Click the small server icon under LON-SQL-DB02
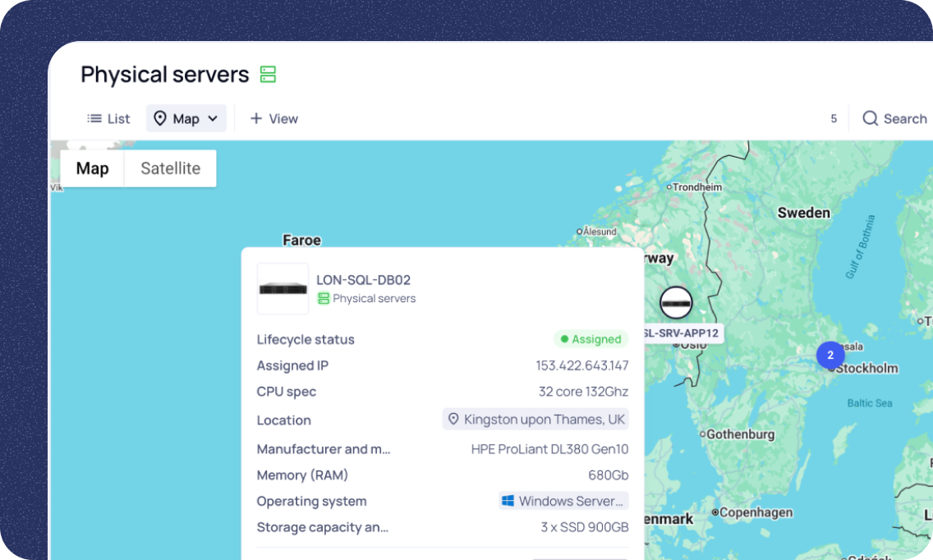The height and width of the screenshot is (560, 933). tap(324, 299)
